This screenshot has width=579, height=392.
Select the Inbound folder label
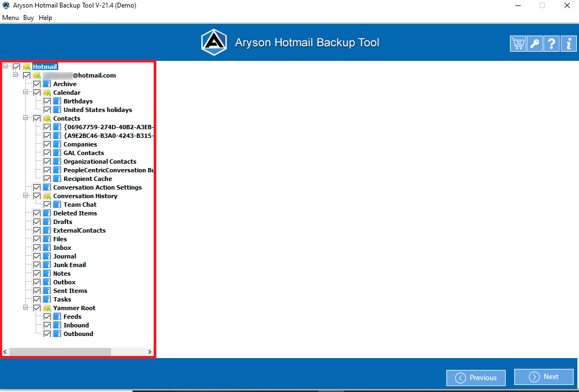pos(76,325)
